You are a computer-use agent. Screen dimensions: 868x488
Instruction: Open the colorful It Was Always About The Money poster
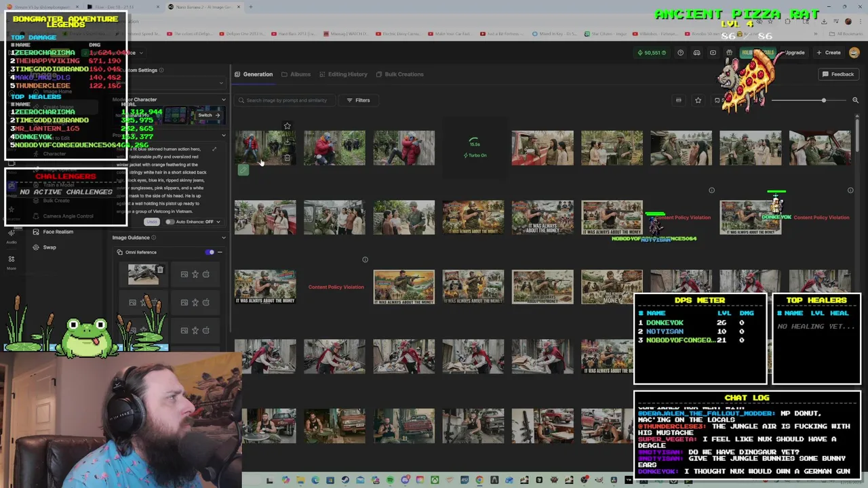click(x=403, y=287)
